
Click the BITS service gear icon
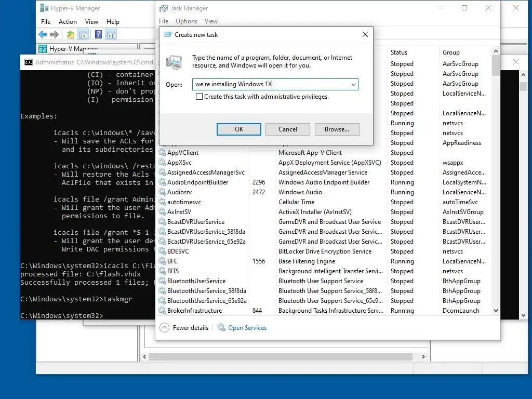coord(162,271)
